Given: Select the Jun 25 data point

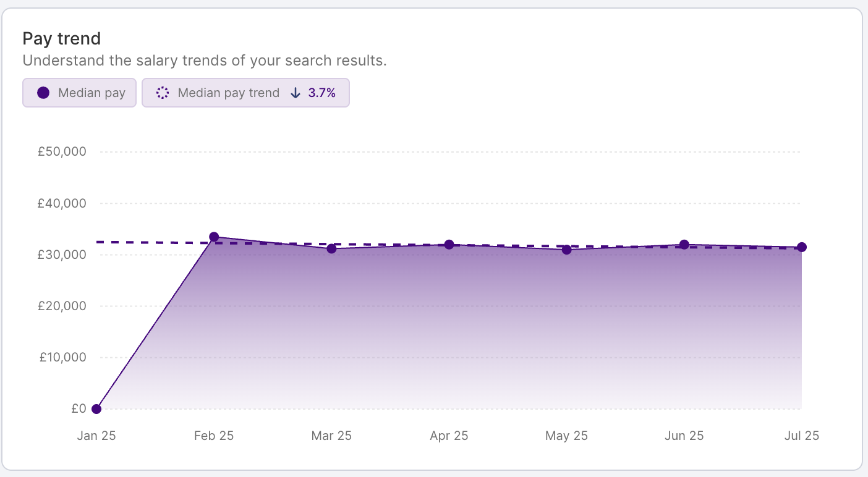Looking at the screenshot, I should [x=684, y=245].
